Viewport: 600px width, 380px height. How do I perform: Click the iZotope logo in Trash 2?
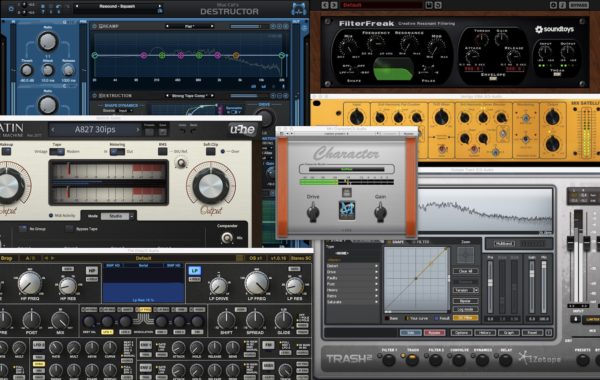pos(540,358)
